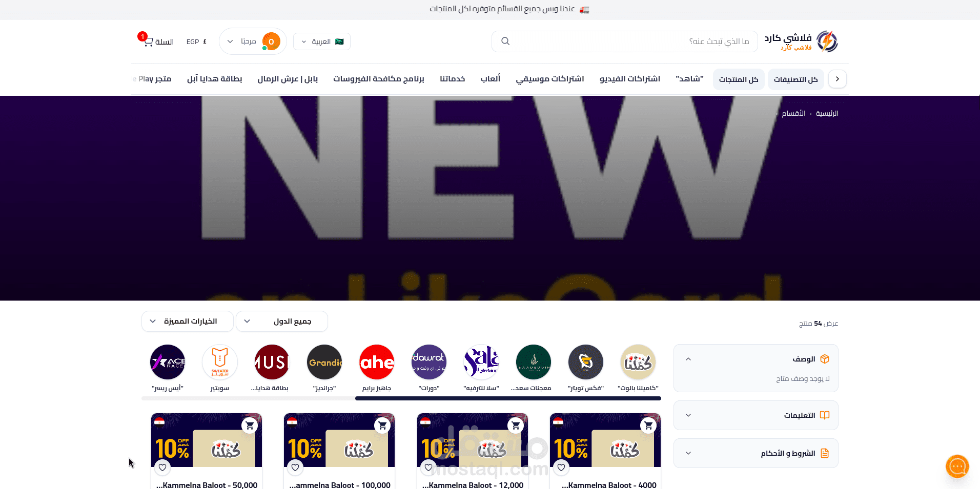Select the Kammelna Baloot brand icon
The image size is (980, 489).
click(x=638, y=362)
